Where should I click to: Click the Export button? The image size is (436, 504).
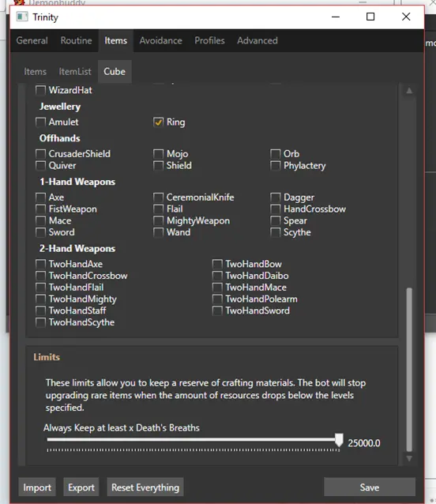pyautogui.click(x=81, y=487)
